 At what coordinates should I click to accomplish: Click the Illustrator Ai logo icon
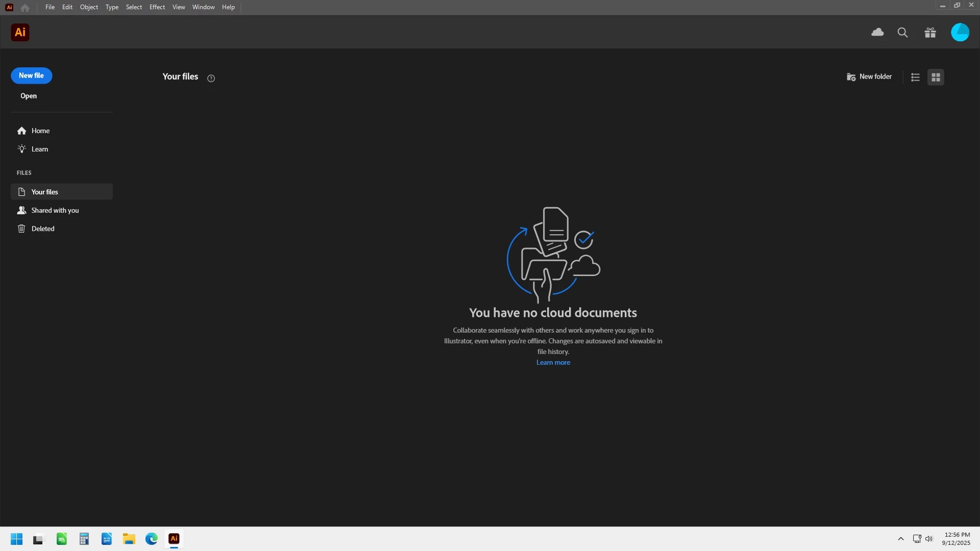20,33
